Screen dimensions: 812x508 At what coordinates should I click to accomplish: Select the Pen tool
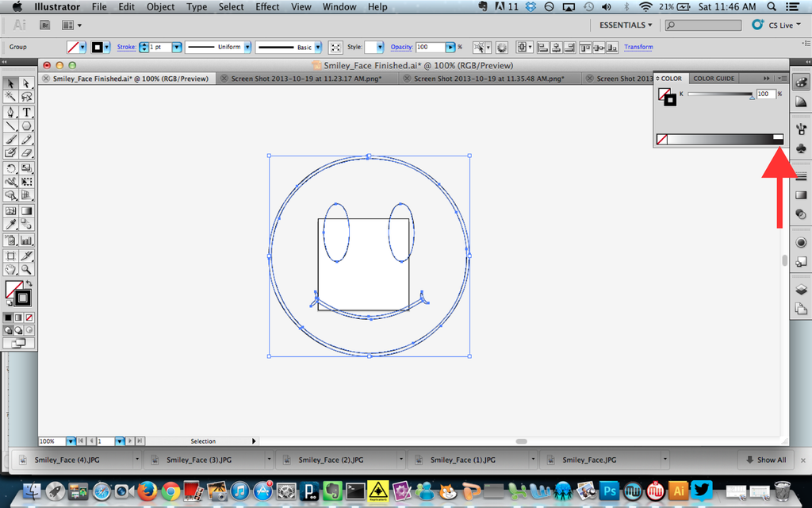(x=10, y=112)
